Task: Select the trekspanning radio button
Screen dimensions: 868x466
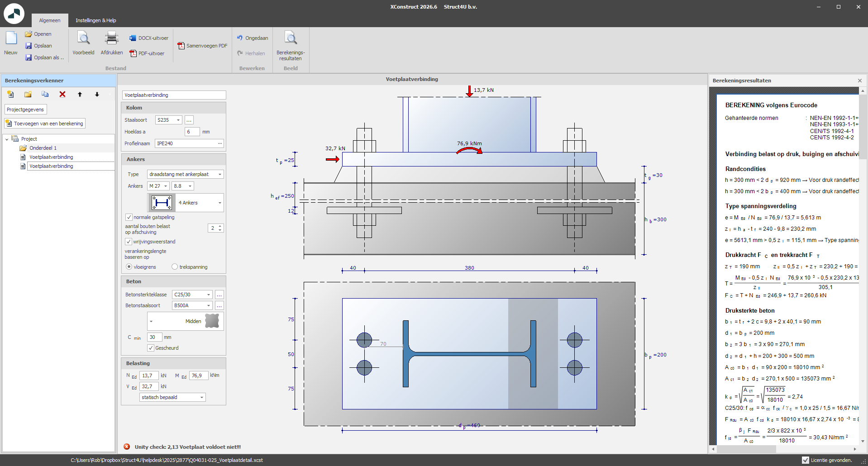Action: [175, 267]
